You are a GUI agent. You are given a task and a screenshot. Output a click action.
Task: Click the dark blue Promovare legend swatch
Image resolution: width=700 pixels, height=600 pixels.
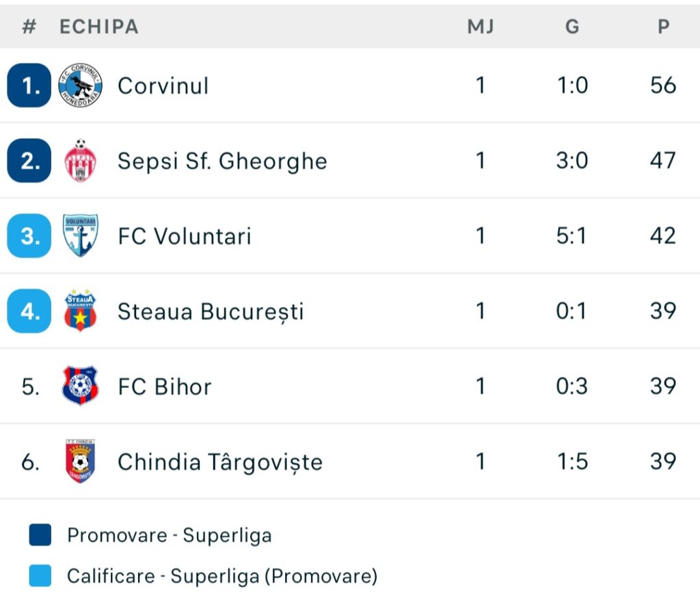[x=40, y=535]
